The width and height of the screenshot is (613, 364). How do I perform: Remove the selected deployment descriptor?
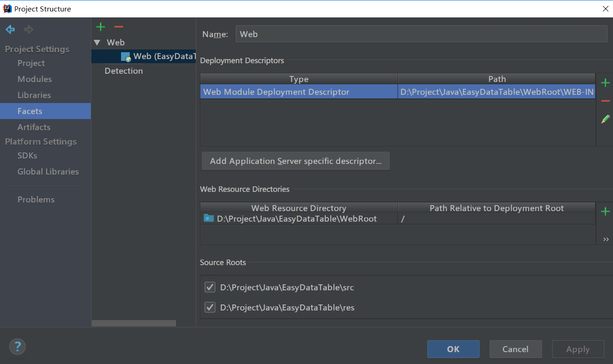(x=605, y=101)
